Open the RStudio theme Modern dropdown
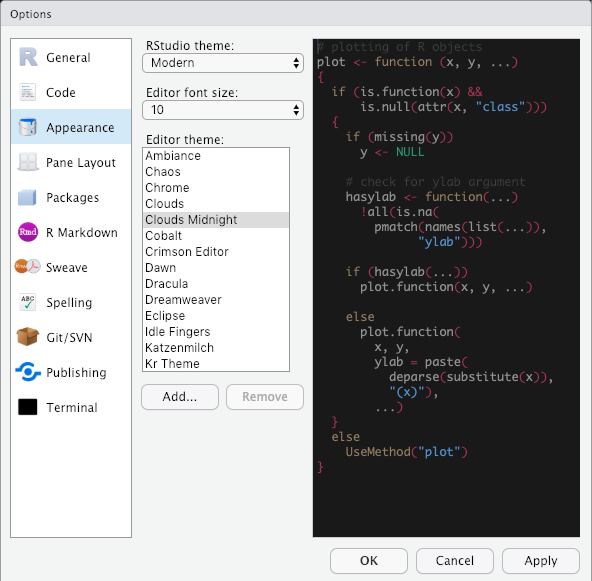Viewport: 592px width, 581px height. tap(223, 63)
